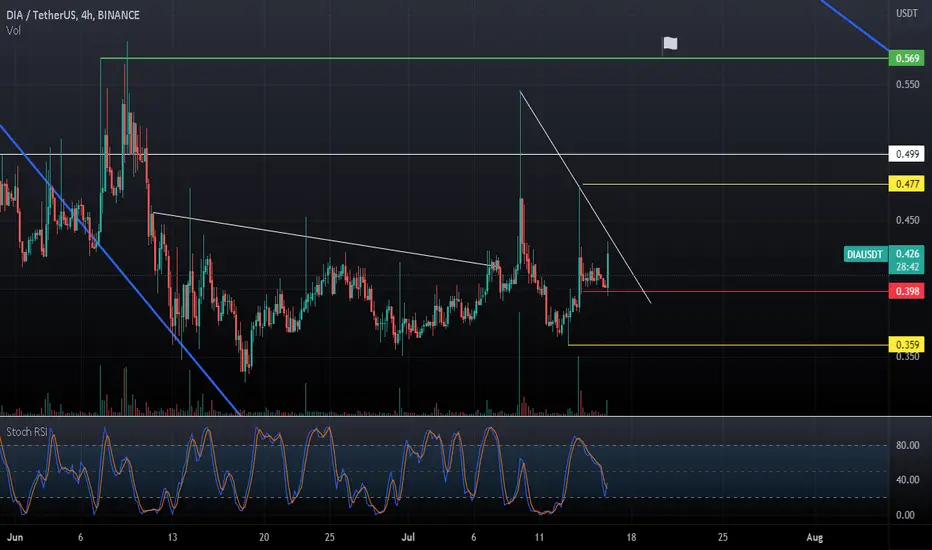Select the DIA / TetherUS symbol title
Image resolution: width=932 pixels, height=550 pixels.
pos(73,15)
